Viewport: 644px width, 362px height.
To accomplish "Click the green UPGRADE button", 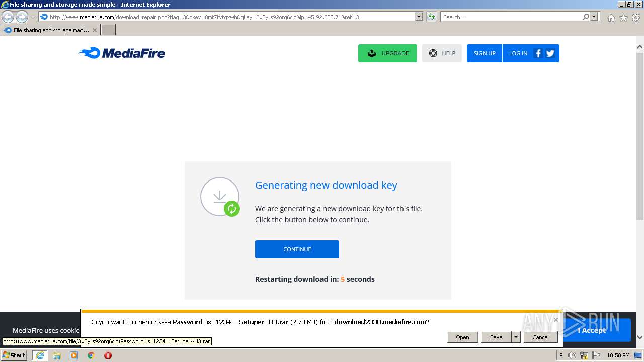I will 387,53.
